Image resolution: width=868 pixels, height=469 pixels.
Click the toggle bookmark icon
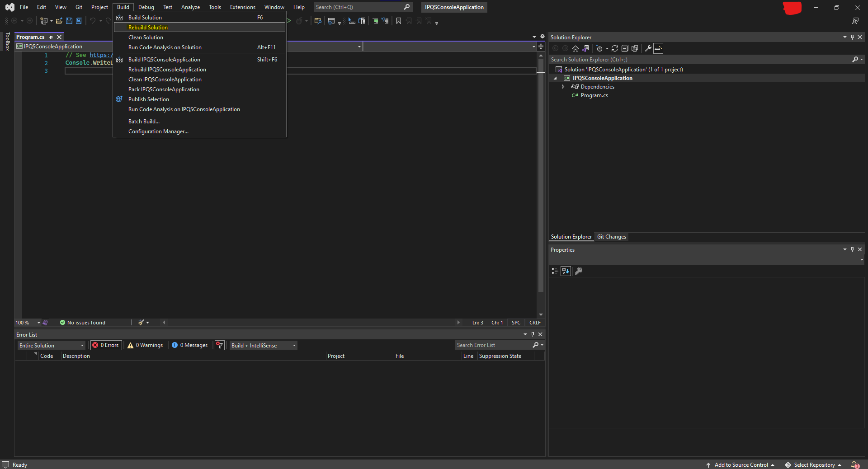pos(399,21)
